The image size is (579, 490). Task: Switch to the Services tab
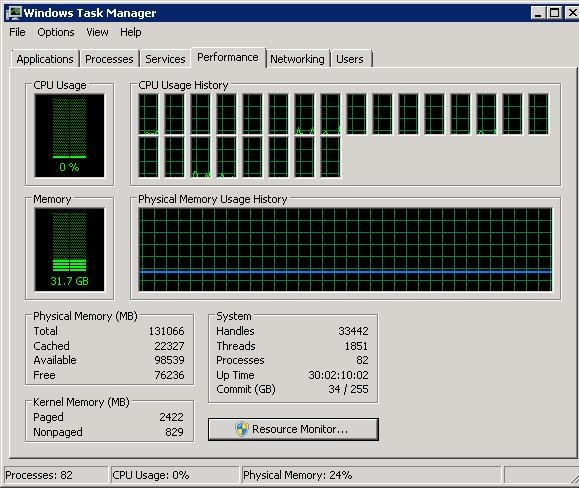pos(165,59)
